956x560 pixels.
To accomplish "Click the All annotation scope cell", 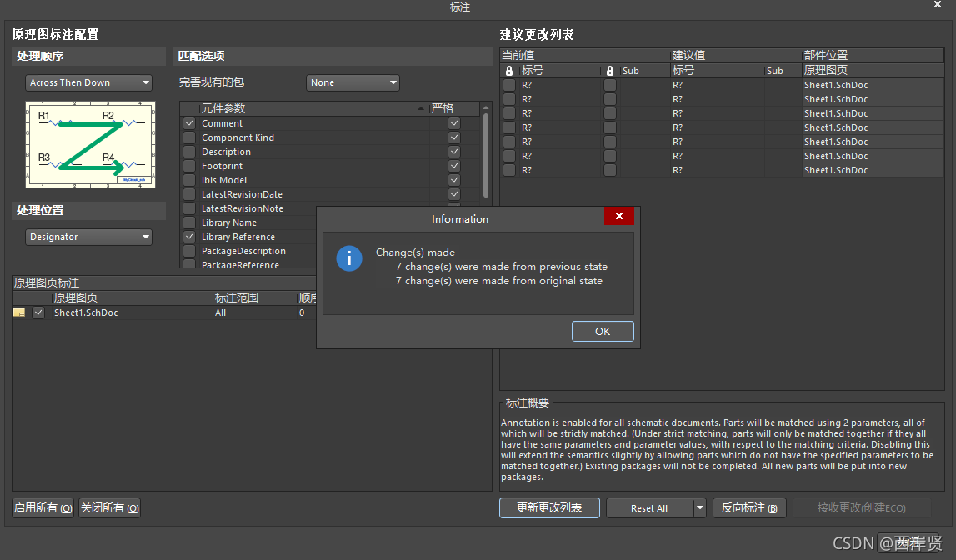I will [x=254, y=312].
